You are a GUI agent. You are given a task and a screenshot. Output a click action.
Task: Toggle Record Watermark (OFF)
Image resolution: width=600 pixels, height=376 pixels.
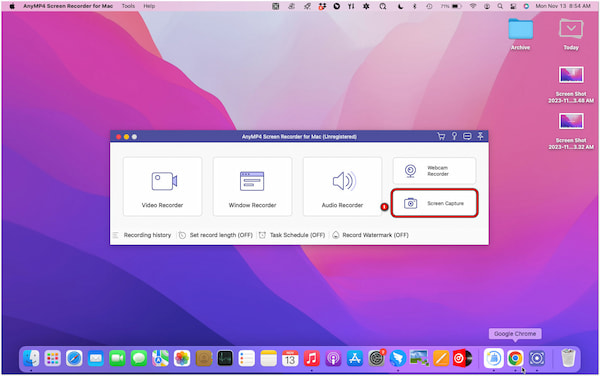point(370,235)
